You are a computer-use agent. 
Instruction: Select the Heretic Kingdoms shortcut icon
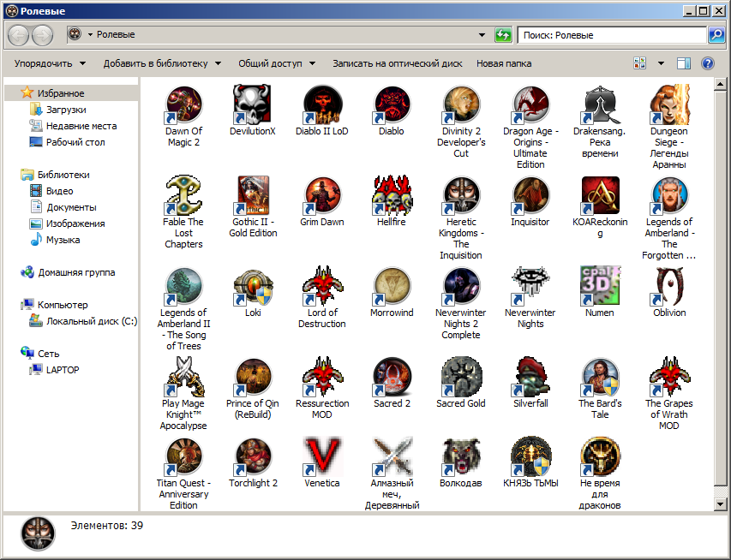point(460,196)
